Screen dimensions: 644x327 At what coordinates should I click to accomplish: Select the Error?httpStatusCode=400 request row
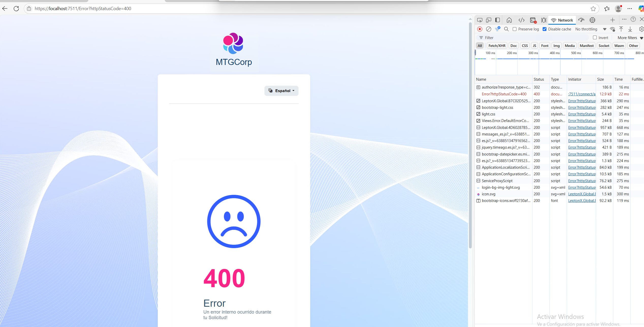504,94
